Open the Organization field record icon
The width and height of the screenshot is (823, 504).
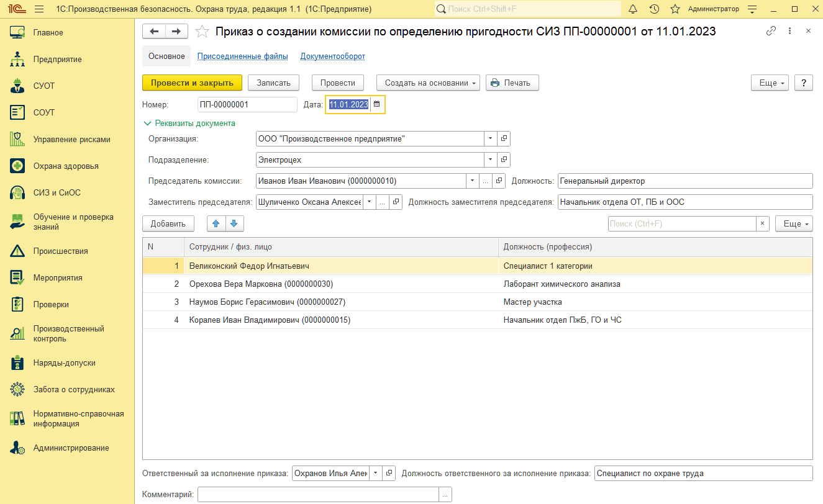click(x=504, y=139)
